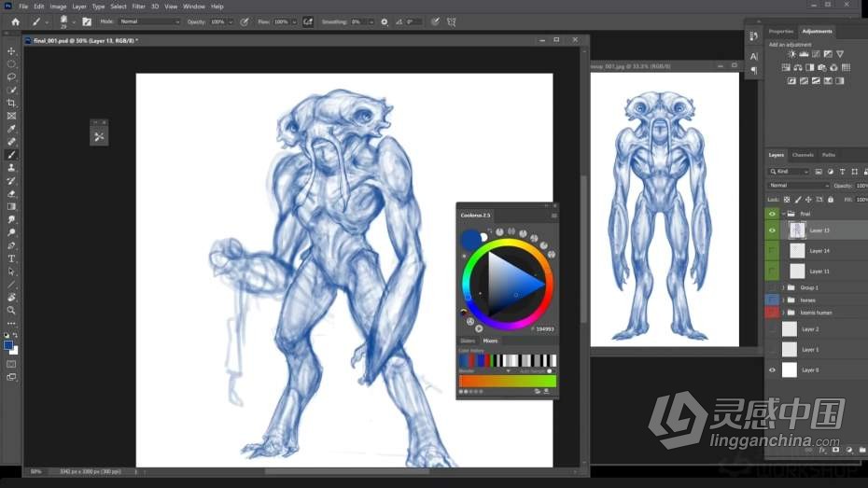The width and height of the screenshot is (868, 488).
Task: Toggle pressure for opacity icon
Action: click(245, 22)
